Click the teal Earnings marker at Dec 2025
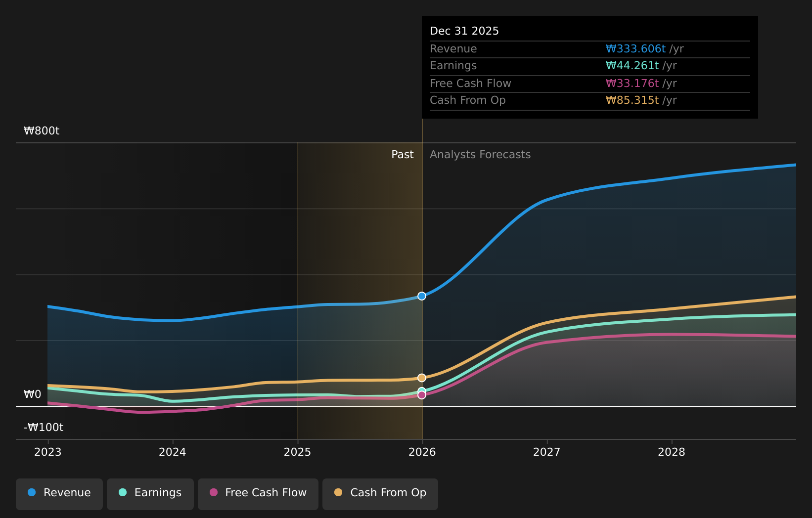The image size is (812, 518). coord(421,390)
